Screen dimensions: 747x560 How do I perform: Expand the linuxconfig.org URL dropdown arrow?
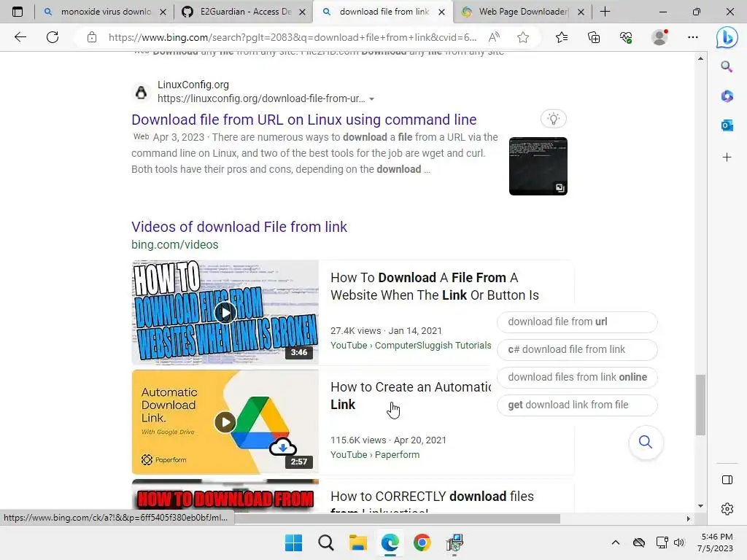tap(371, 99)
